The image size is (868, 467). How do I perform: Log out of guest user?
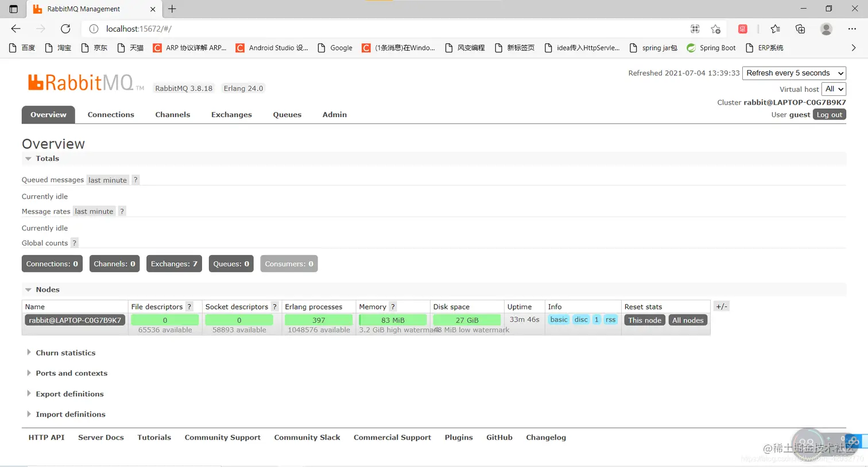(x=830, y=114)
